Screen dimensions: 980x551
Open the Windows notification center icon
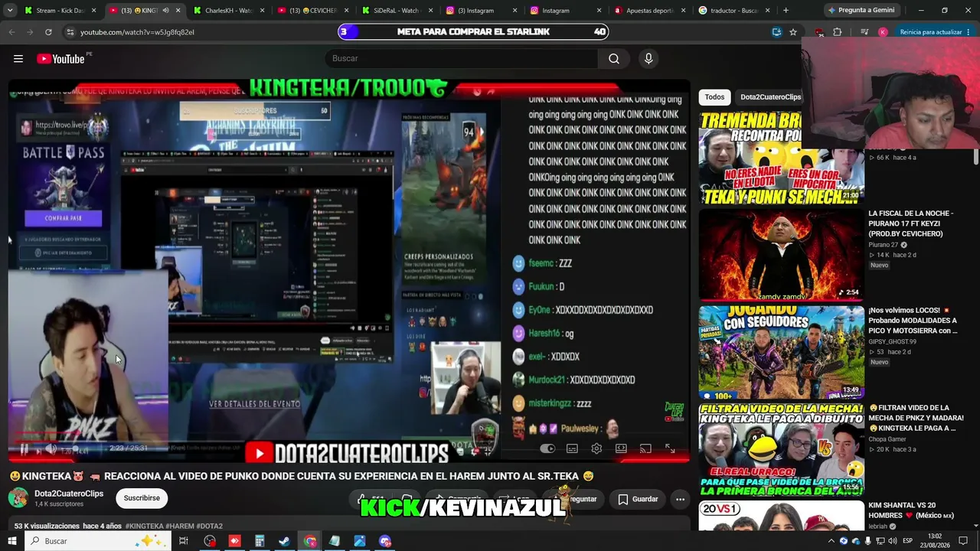click(x=963, y=541)
